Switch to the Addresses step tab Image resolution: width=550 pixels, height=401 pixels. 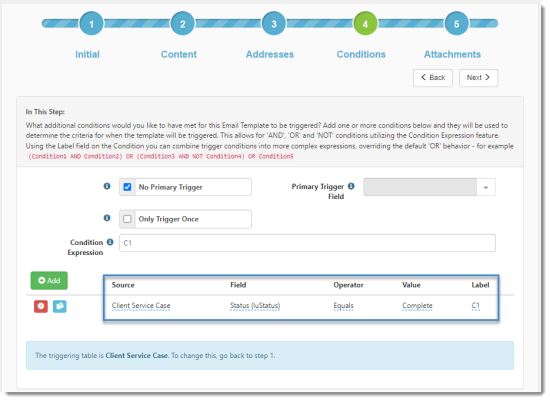click(270, 54)
